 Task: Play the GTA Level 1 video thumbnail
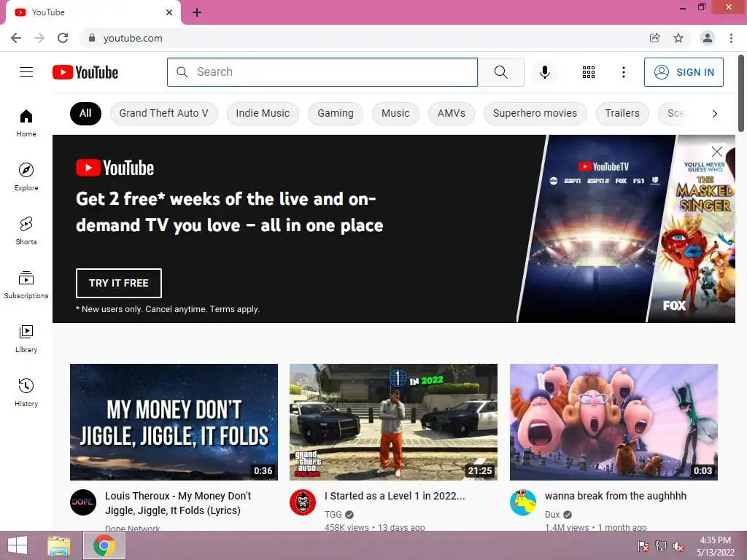pos(393,422)
